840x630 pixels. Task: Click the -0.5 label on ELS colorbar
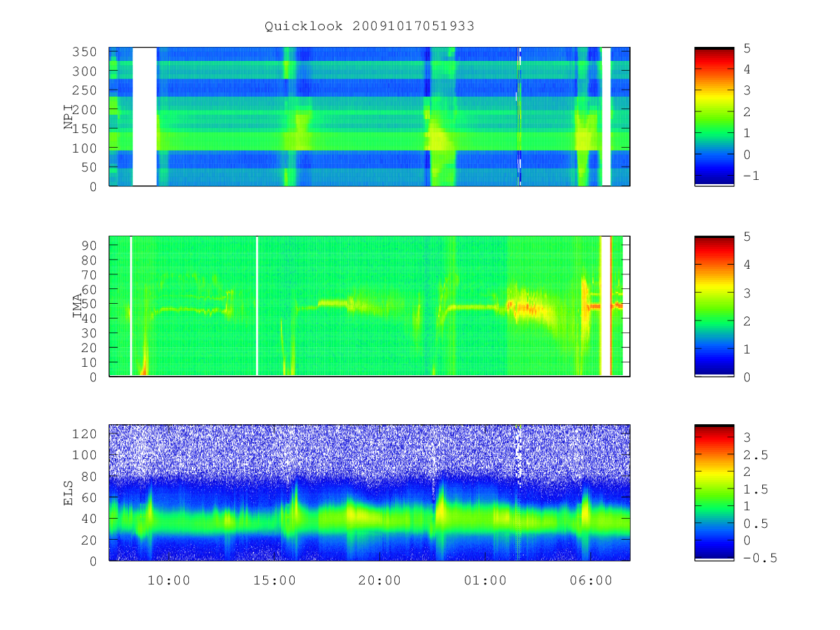pyautogui.click(x=759, y=558)
